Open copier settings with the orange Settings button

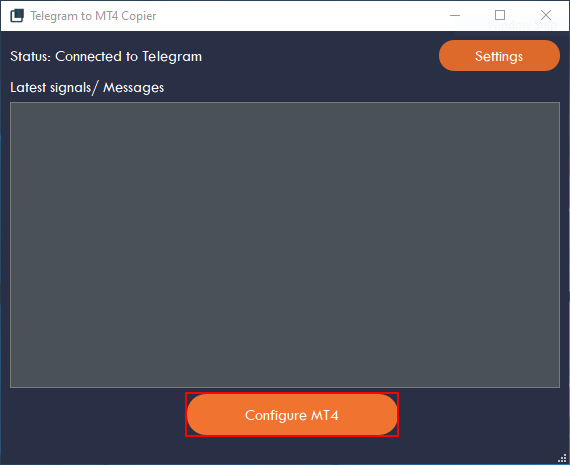click(499, 56)
